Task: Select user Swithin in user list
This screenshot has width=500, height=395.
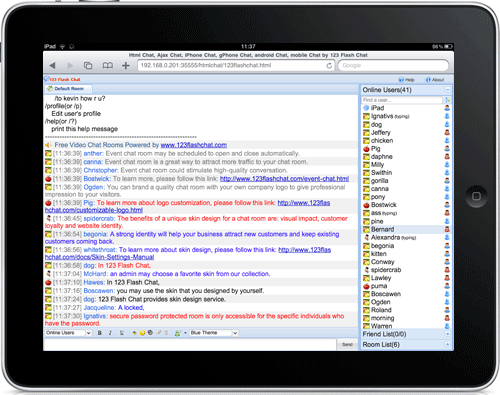Action: tap(381, 172)
